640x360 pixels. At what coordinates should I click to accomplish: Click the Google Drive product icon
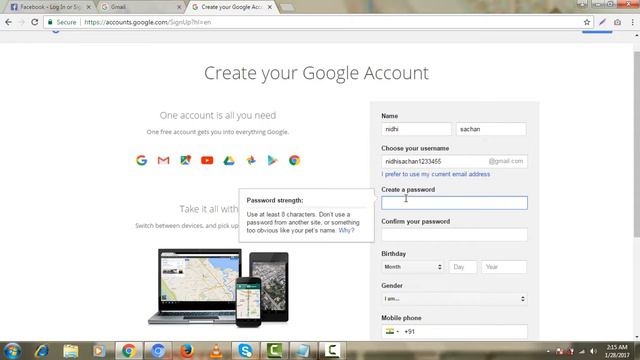point(229,160)
